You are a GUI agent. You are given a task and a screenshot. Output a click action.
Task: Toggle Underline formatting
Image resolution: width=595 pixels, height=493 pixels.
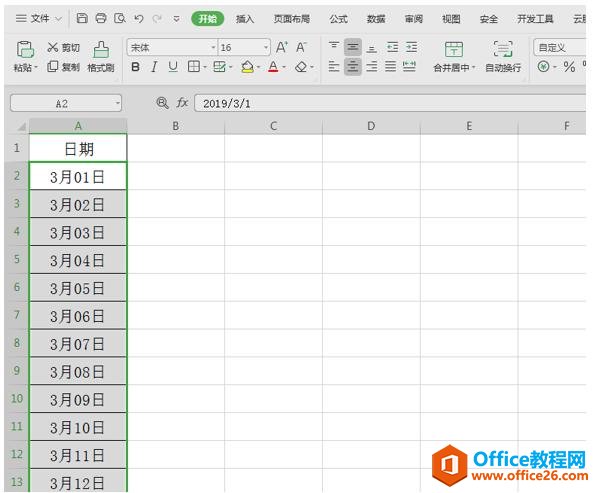[x=173, y=67]
